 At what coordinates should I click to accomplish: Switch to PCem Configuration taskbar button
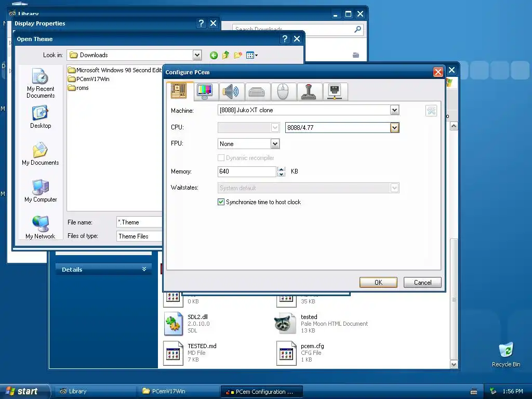coord(262,392)
